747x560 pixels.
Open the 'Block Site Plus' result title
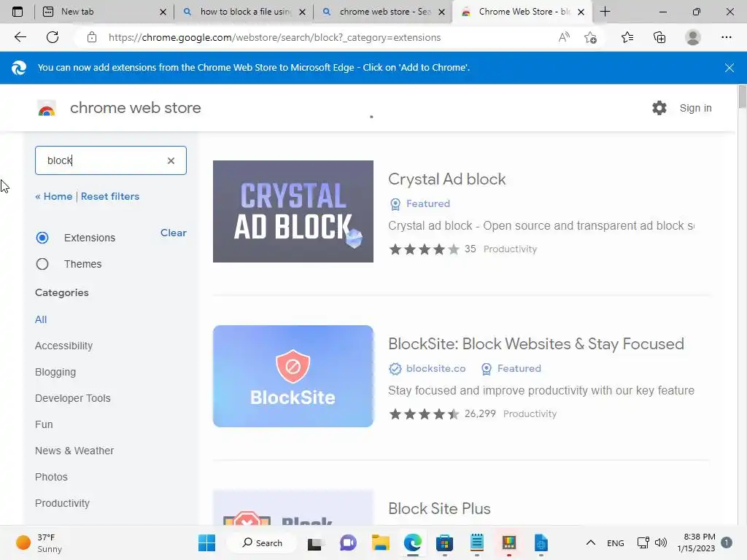(x=439, y=508)
